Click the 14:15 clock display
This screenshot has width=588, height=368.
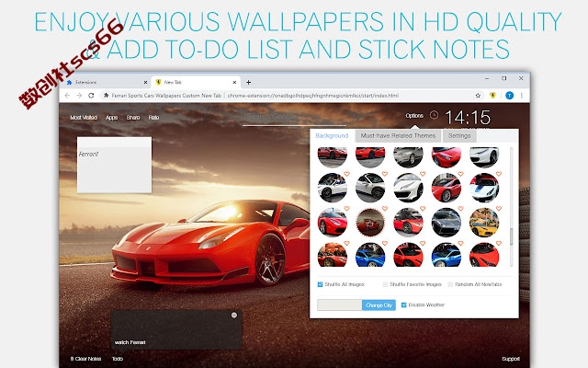468,118
